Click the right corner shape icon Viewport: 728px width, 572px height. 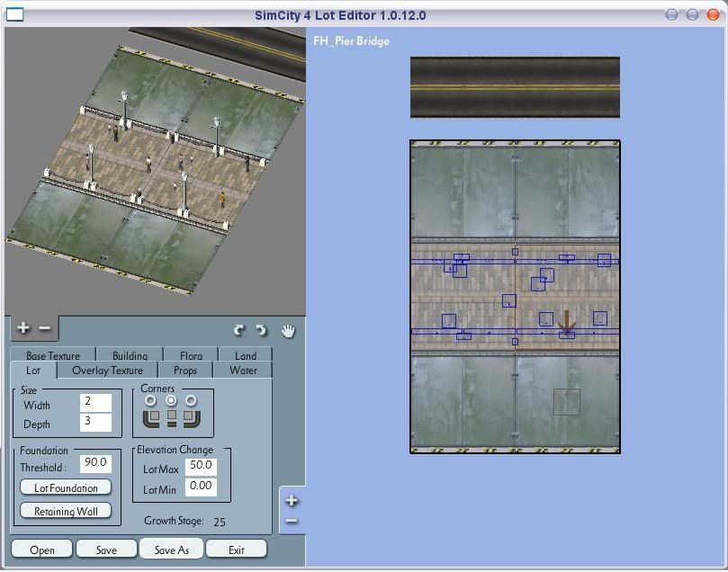point(193,418)
